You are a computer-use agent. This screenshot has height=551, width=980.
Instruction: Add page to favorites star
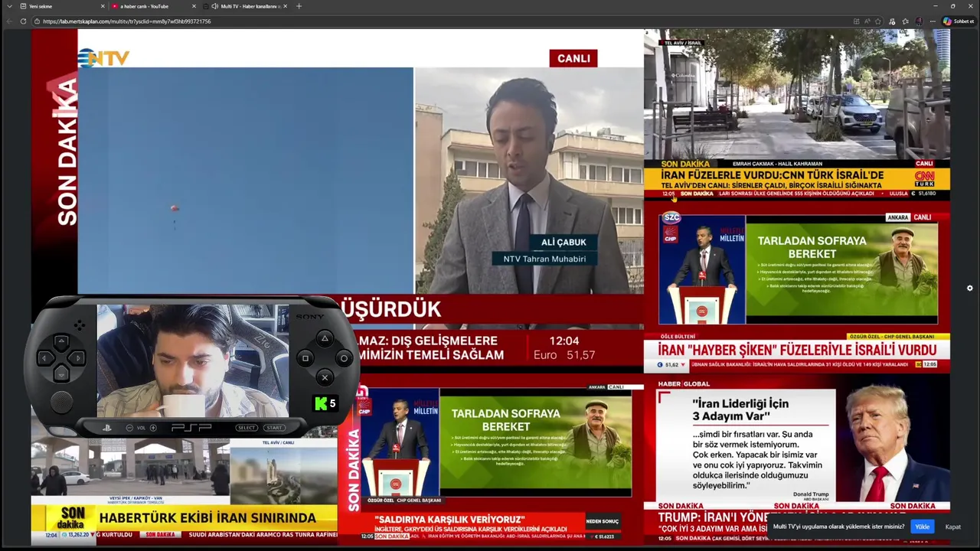(877, 21)
